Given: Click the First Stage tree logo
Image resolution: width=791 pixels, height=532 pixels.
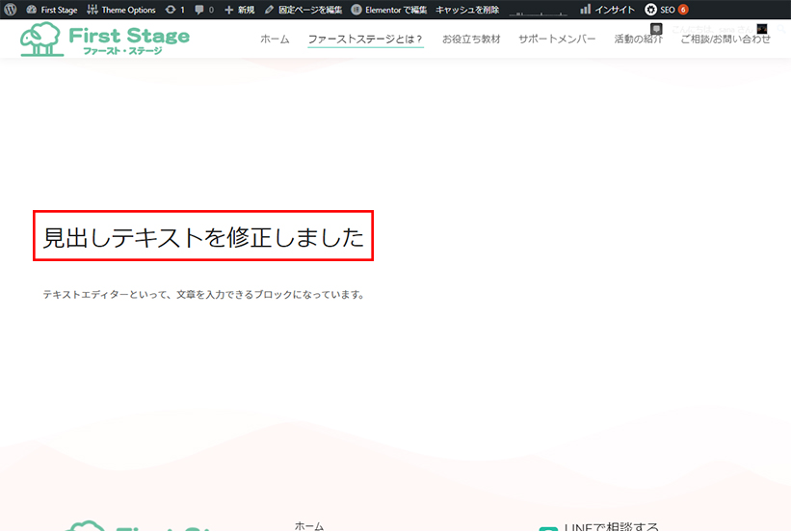Looking at the screenshot, I should coord(105,40).
